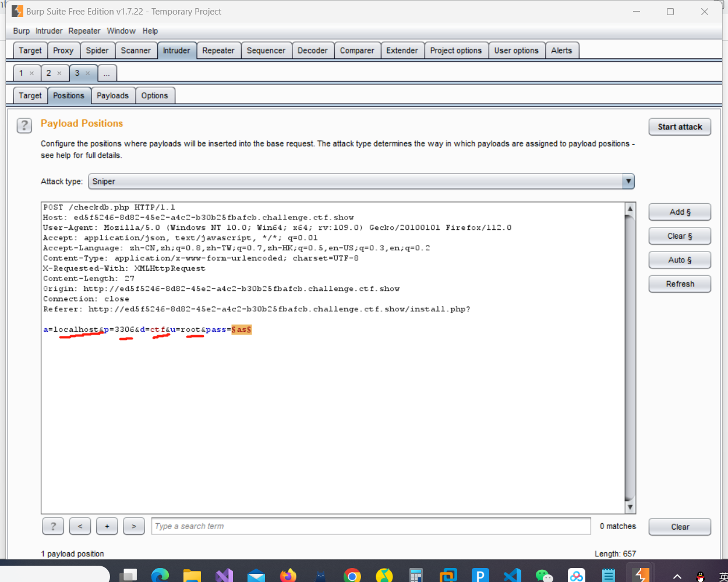Click the Add § button

(x=680, y=212)
